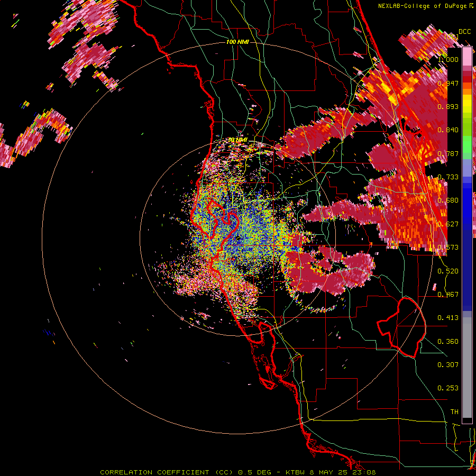Click the 0.893 value on the color scale

[x=448, y=106]
